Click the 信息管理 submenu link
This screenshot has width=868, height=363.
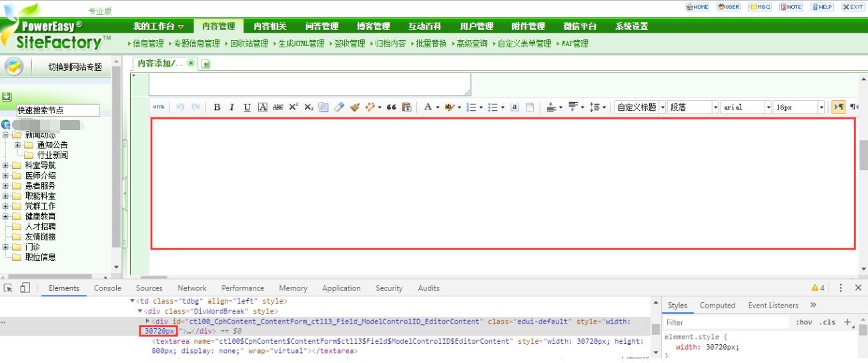147,43
